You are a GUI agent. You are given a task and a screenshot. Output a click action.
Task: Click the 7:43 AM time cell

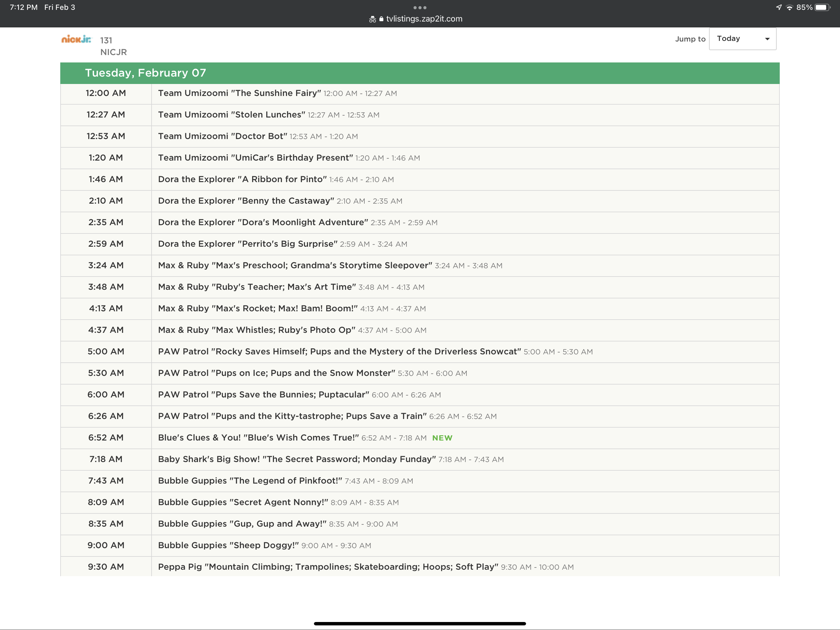106,481
